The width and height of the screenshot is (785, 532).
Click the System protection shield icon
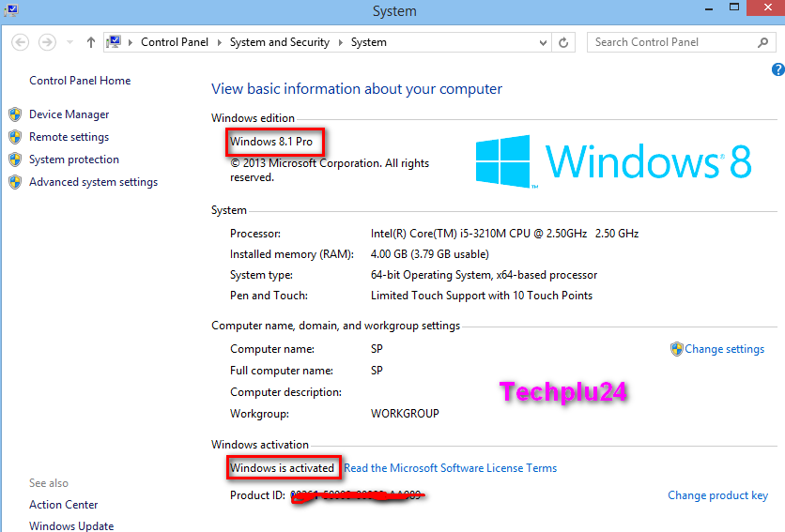[x=15, y=160]
